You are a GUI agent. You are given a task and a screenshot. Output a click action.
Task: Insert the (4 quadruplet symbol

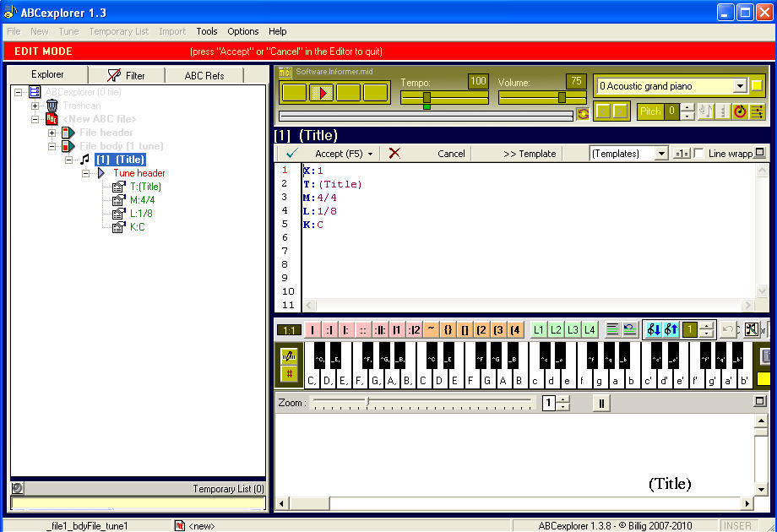[515, 330]
